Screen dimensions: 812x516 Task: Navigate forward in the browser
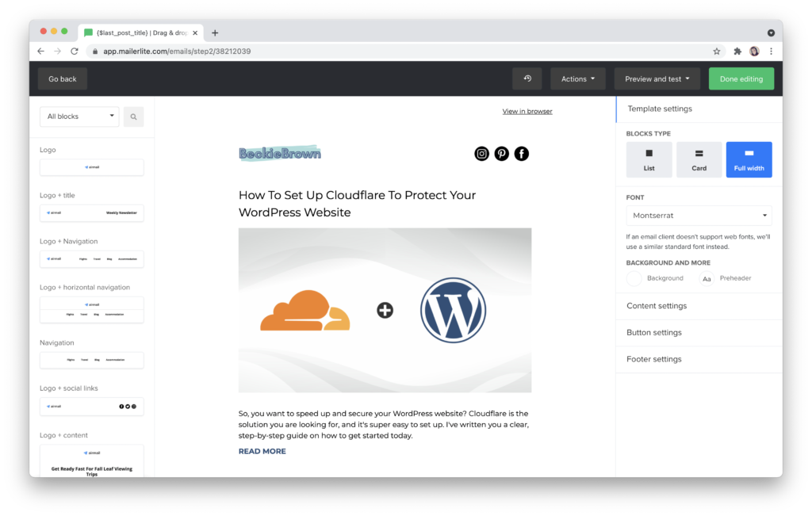[57, 52]
